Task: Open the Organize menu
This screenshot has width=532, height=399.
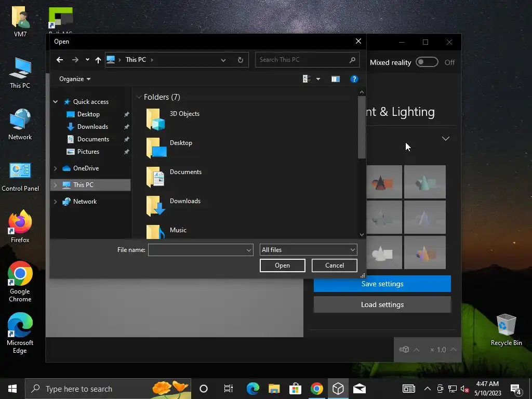Action: [x=75, y=79]
